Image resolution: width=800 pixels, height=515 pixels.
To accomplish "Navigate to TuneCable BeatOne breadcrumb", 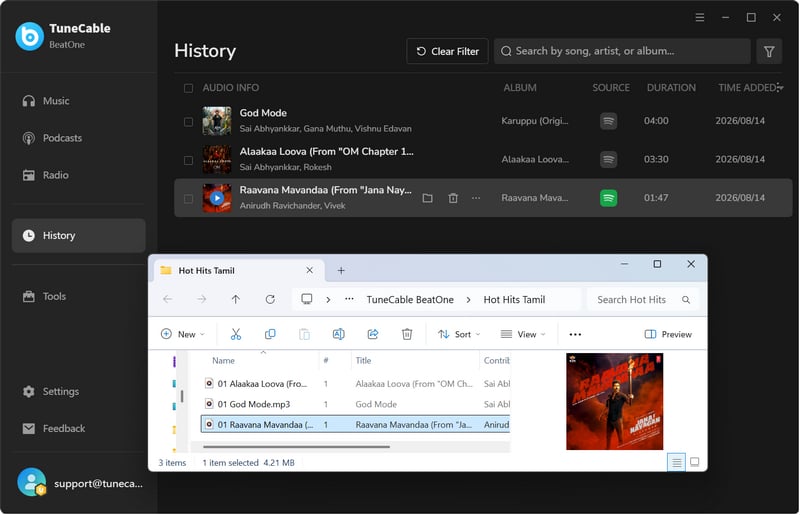I will click(410, 300).
